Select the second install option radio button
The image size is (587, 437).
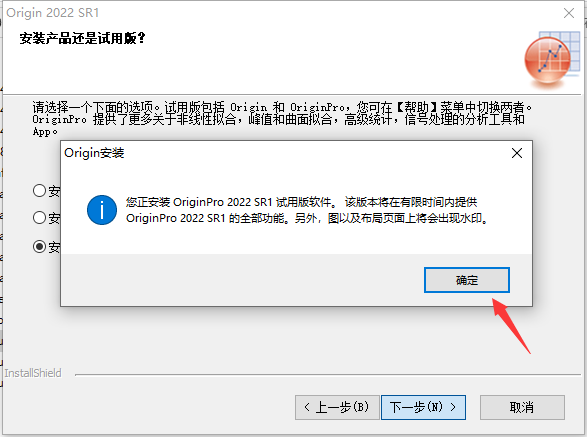click(x=39, y=218)
